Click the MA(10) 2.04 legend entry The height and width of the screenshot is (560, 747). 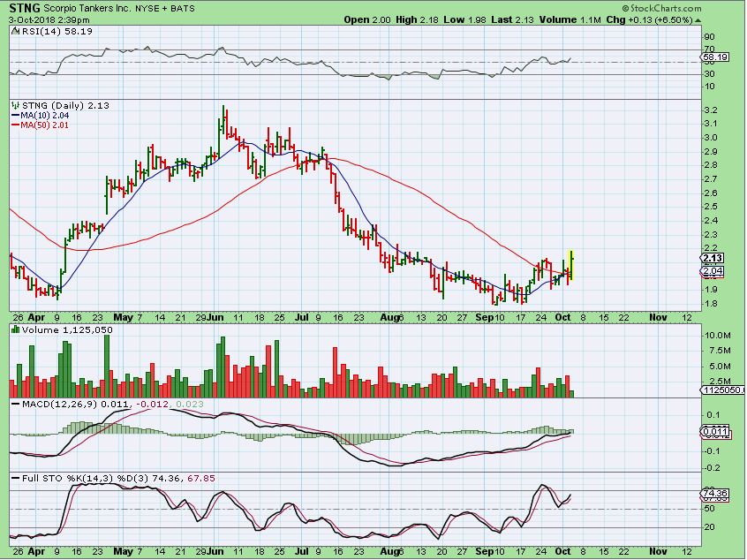coord(45,116)
